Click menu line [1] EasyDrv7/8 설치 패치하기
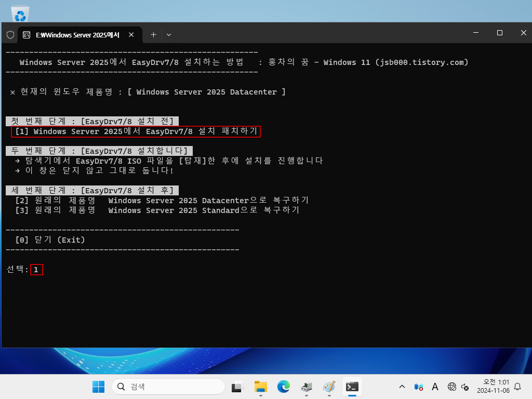 coord(136,131)
